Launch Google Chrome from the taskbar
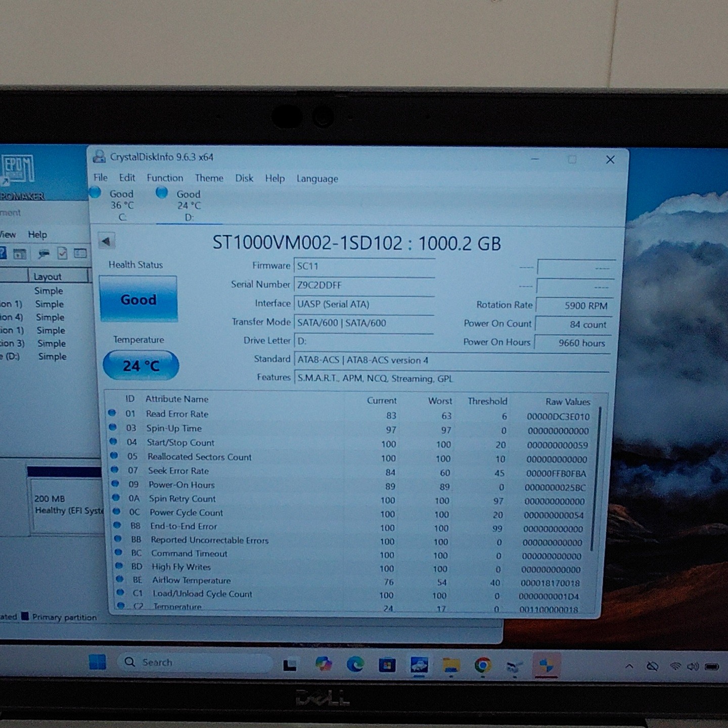The image size is (728, 728). point(482,666)
